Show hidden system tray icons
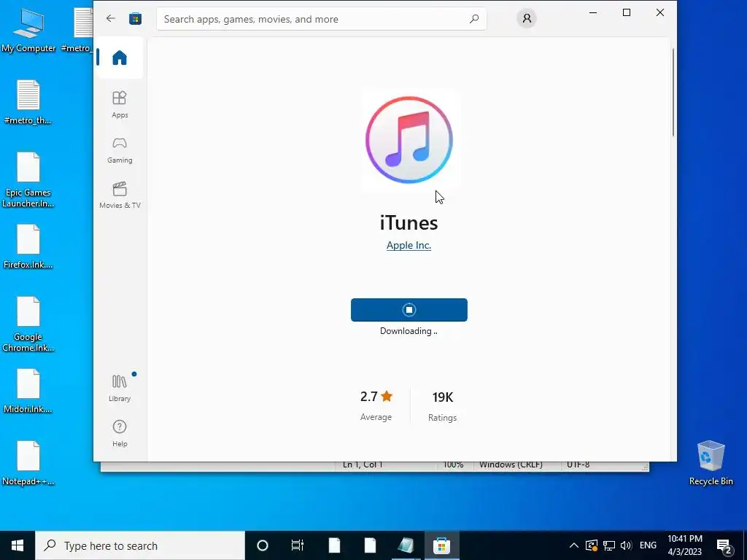 [x=574, y=545]
